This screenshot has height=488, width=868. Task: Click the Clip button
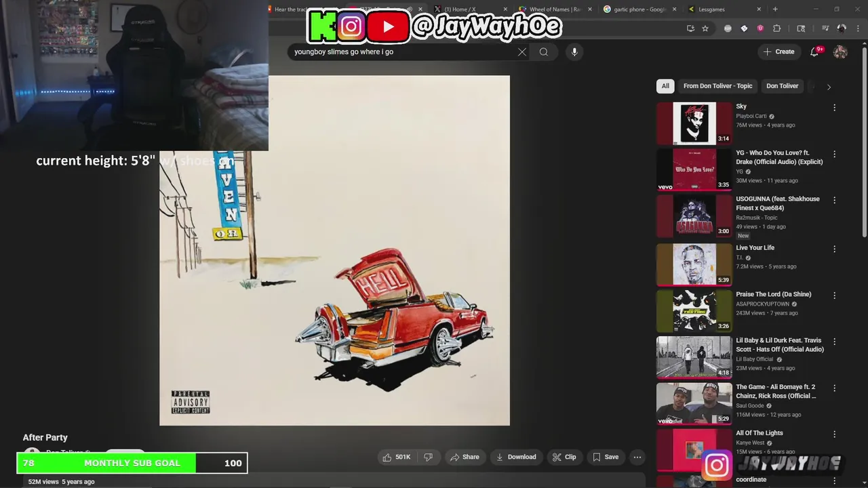pyautogui.click(x=564, y=457)
